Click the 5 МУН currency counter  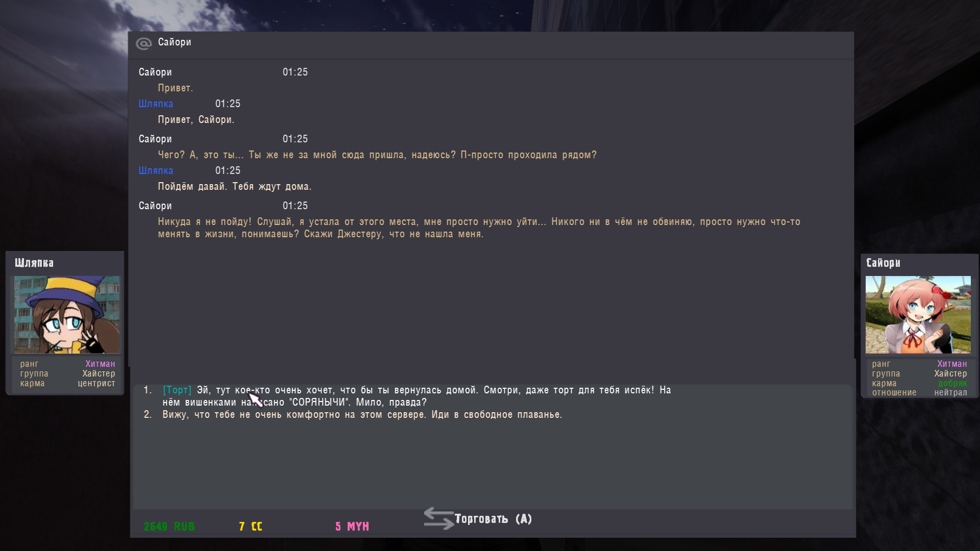coord(352,527)
